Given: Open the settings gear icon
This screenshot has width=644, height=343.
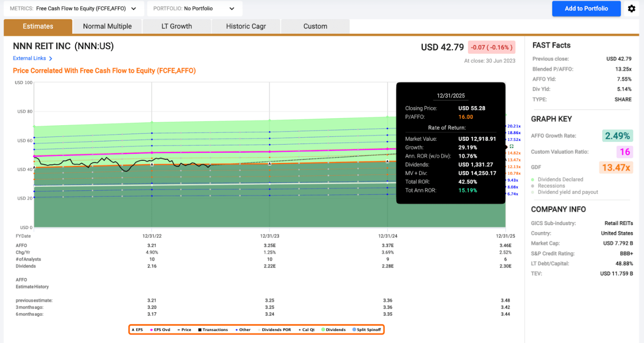Looking at the screenshot, I should point(631,9).
